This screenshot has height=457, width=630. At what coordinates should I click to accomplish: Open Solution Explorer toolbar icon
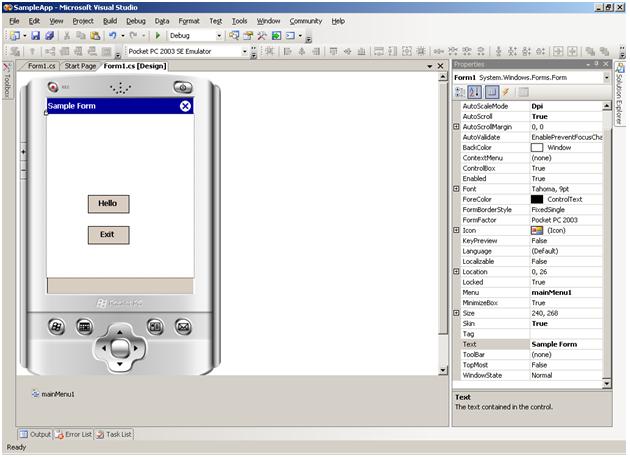[234, 36]
